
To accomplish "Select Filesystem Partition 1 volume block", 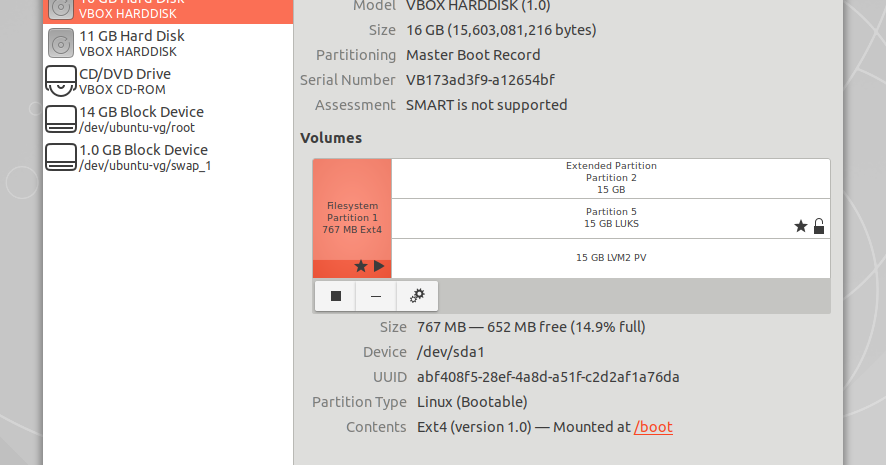I will point(352,218).
